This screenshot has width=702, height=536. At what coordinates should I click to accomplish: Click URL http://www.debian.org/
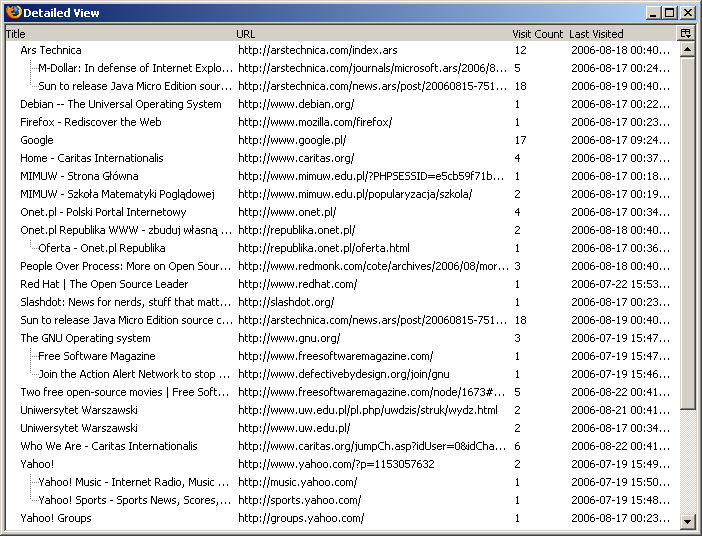[296, 104]
